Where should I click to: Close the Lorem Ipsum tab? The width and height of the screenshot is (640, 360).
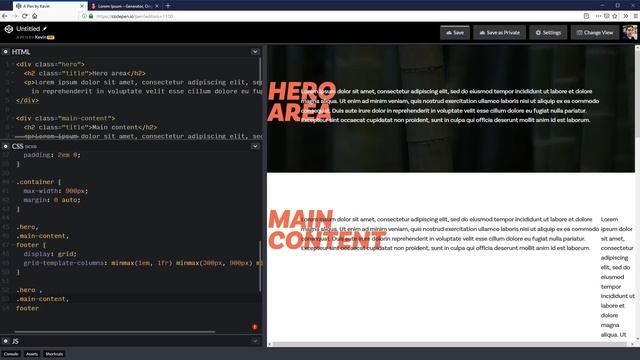click(x=157, y=6)
